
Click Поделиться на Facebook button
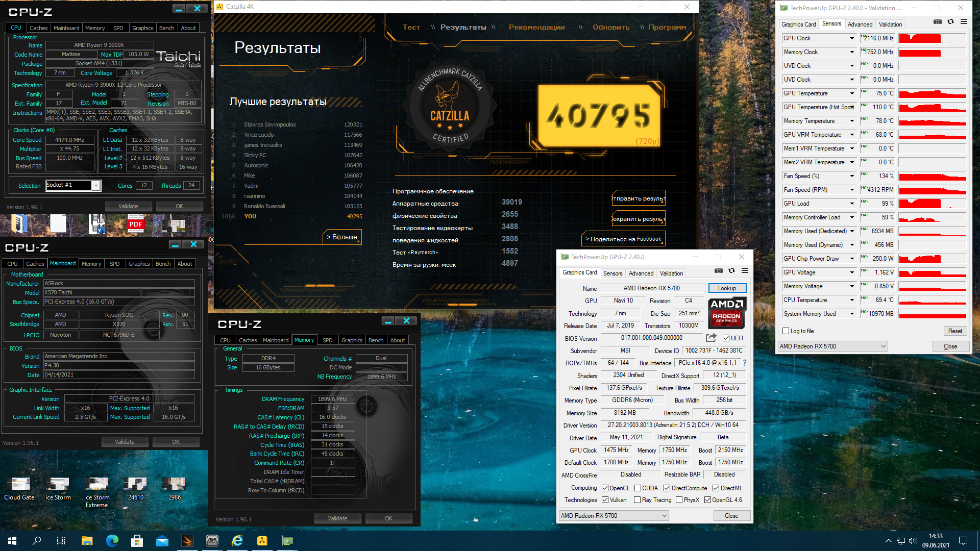tap(624, 239)
